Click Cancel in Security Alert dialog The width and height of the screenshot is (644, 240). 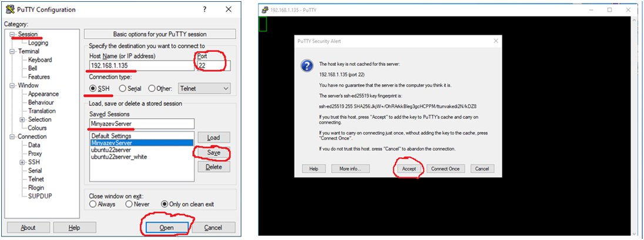pos(482,168)
